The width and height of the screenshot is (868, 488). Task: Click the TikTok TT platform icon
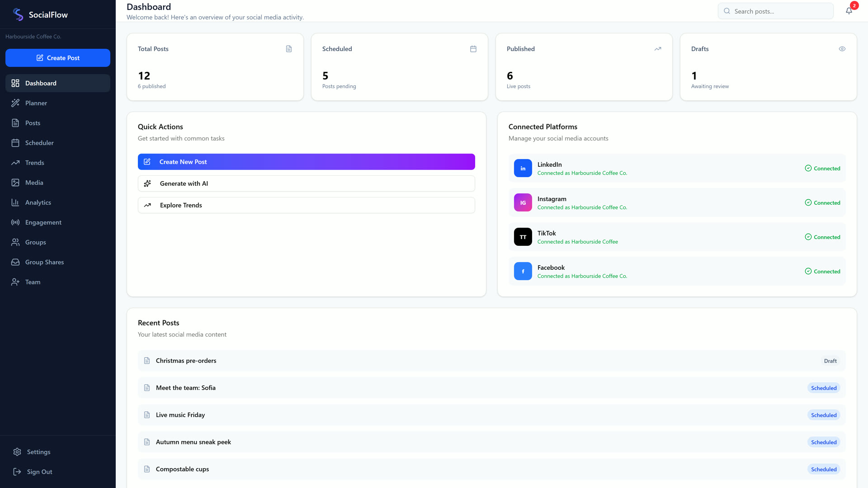(523, 237)
